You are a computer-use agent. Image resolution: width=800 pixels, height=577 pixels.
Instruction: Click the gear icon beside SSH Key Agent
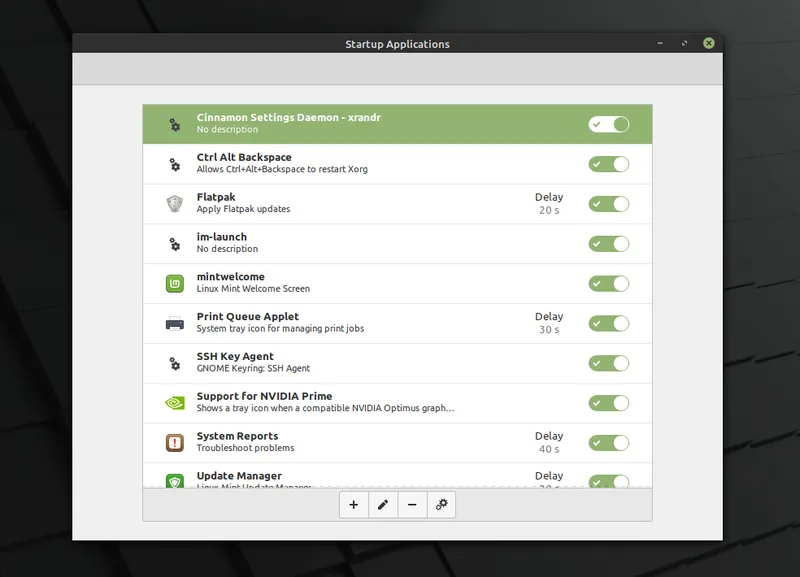coord(174,363)
